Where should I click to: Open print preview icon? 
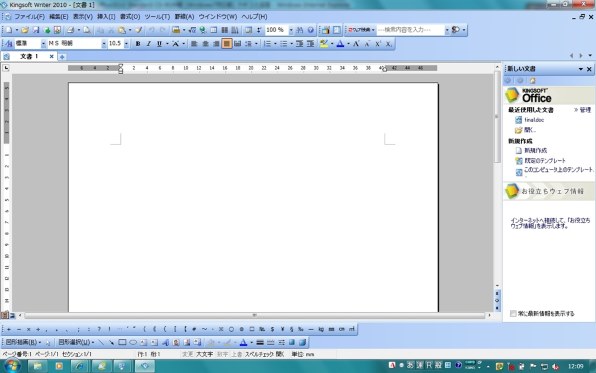click(x=87, y=30)
